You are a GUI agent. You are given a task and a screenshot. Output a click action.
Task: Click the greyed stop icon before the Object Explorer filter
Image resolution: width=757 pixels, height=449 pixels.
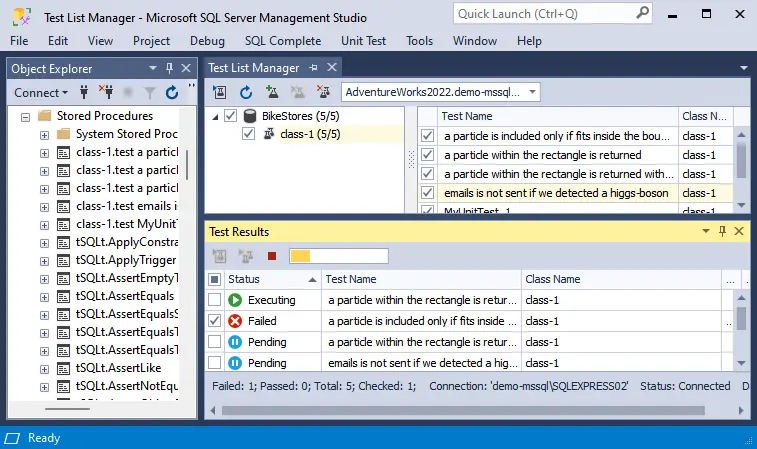click(128, 92)
